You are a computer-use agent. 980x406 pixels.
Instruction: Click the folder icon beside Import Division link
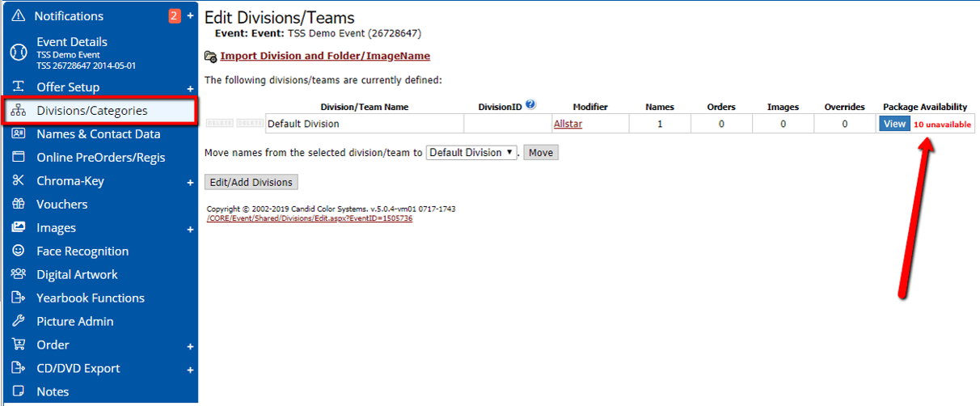pos(210,57)
